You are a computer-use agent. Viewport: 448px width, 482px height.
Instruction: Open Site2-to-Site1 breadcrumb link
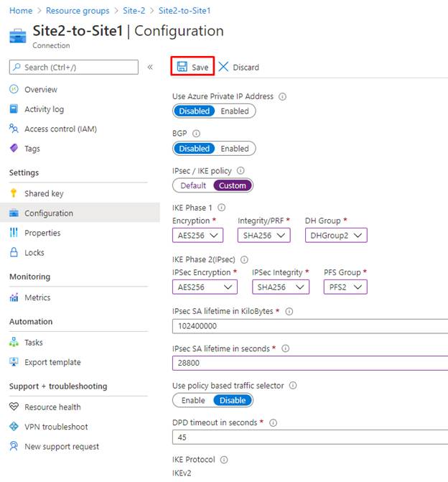(x=185, y=11)
